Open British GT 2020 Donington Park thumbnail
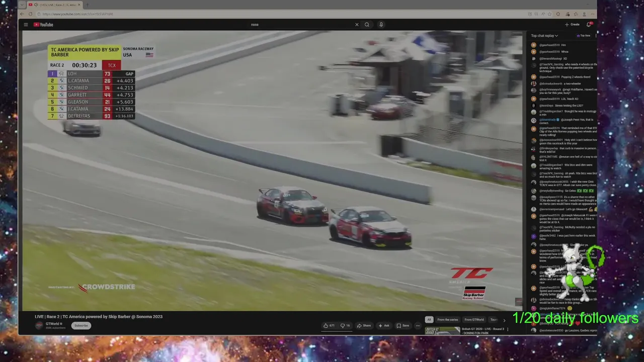 pyautogui.click(x=442, y=331)
